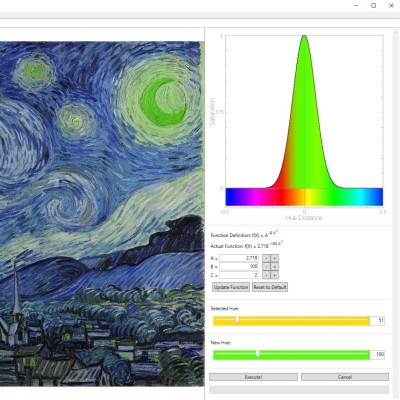Click the Selected Hue slider handle

[x=237, y=320]
